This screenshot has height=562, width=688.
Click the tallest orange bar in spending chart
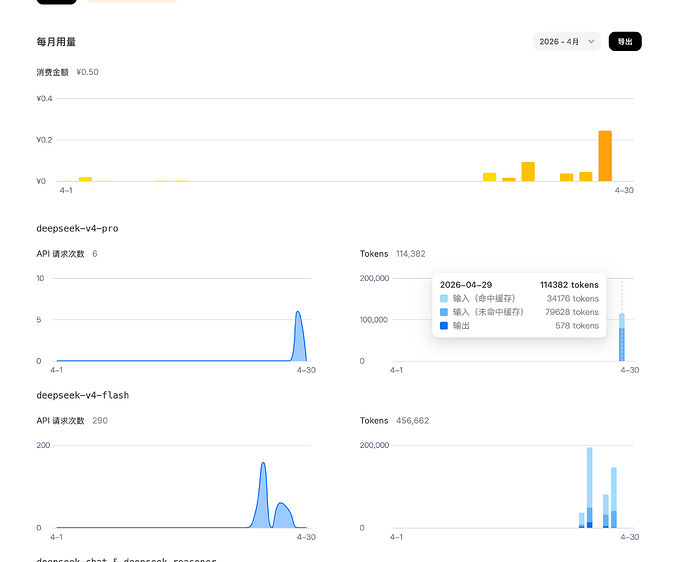pyautogui.click(x=605, y=156)
